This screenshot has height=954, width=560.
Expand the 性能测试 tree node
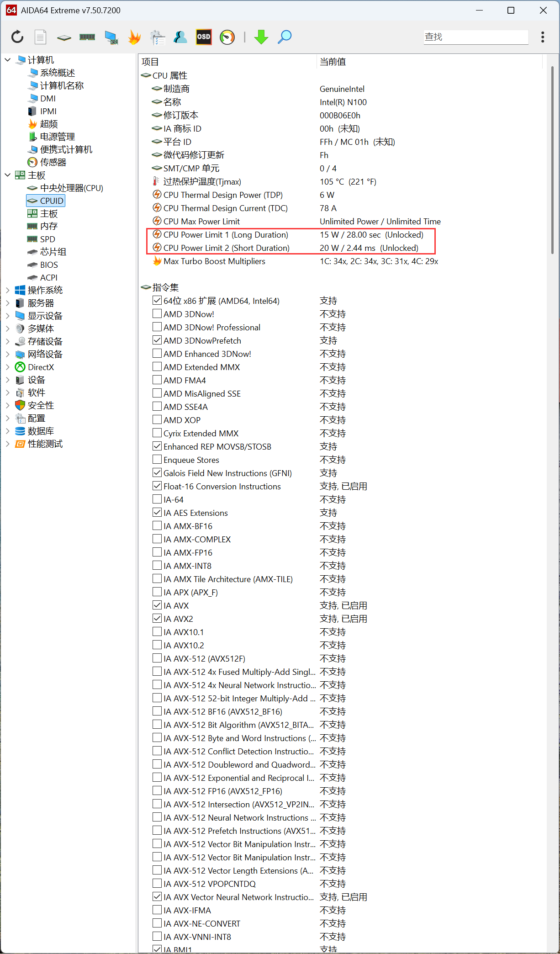pyautogui.click(x=8, y=444)
